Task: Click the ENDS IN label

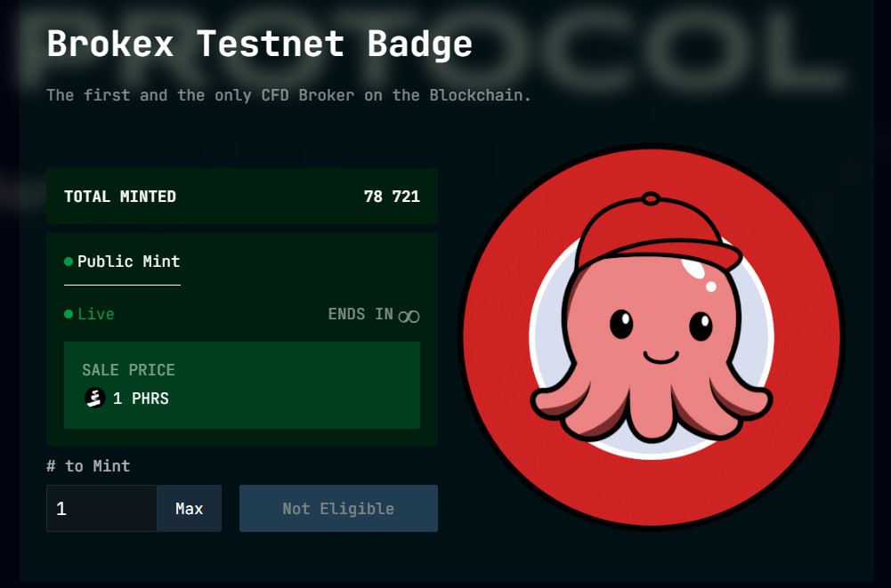Action: click(360, 314)
